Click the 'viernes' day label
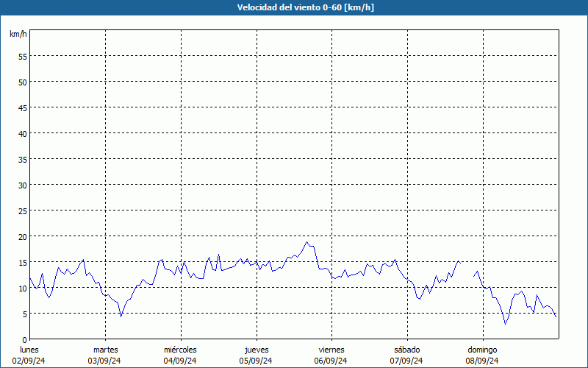This screenshot has height=368, width=588. (331, 350)
